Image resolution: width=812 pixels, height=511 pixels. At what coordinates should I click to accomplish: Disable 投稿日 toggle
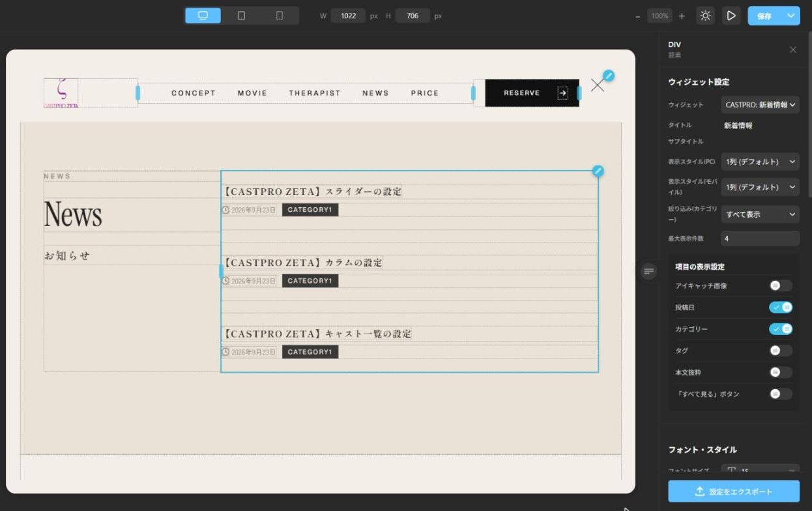pyautogui.click(x=780, y=307)
